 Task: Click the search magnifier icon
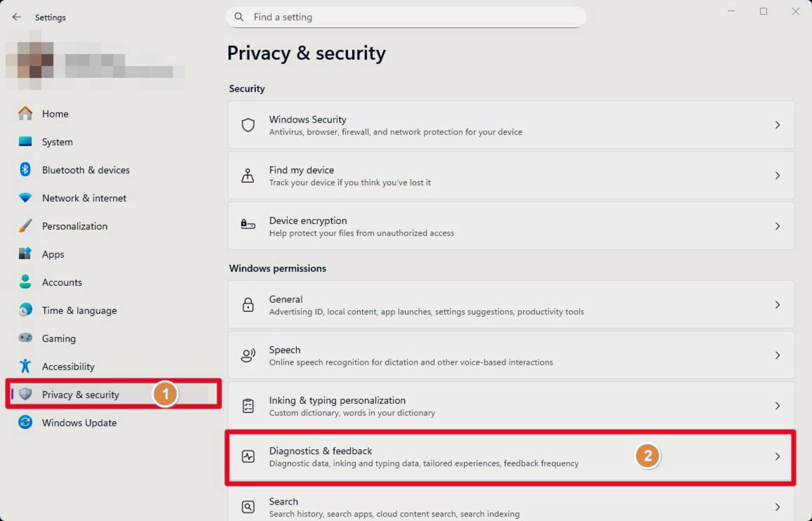point(239,17)
